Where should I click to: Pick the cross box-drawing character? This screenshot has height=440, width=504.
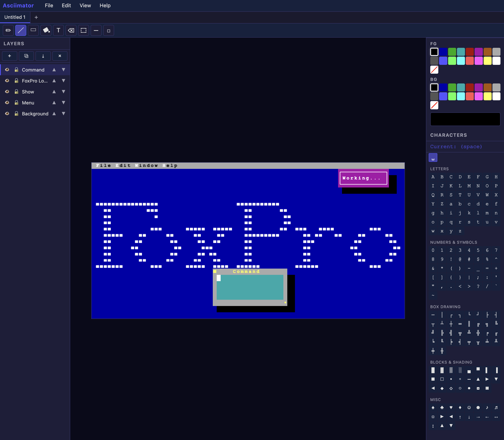(x=451, y=324)
